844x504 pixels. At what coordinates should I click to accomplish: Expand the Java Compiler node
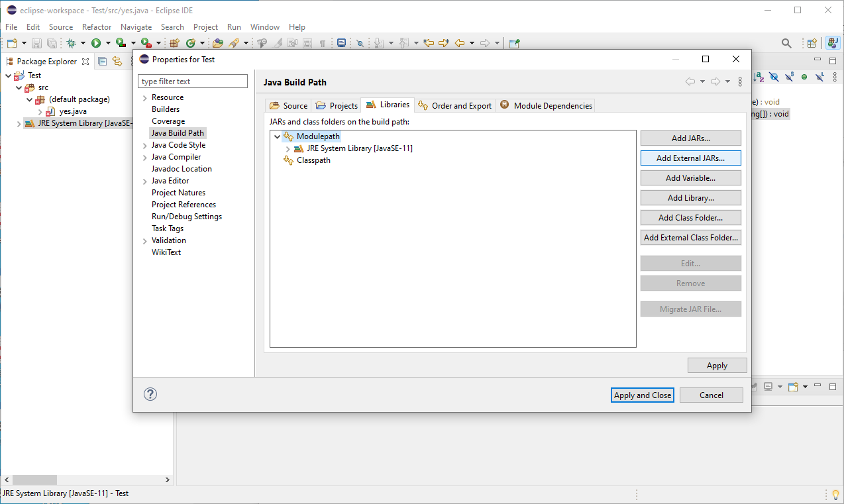tap(145, 157)
